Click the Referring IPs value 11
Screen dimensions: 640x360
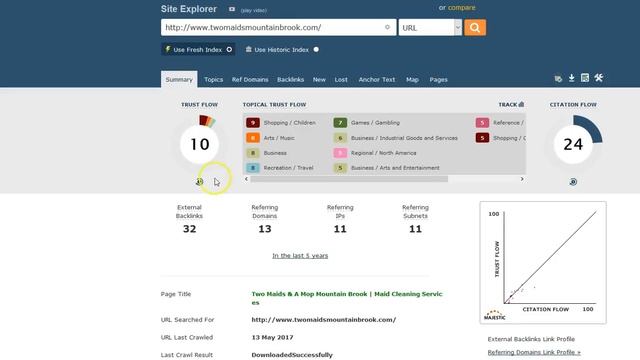(340, 229)
